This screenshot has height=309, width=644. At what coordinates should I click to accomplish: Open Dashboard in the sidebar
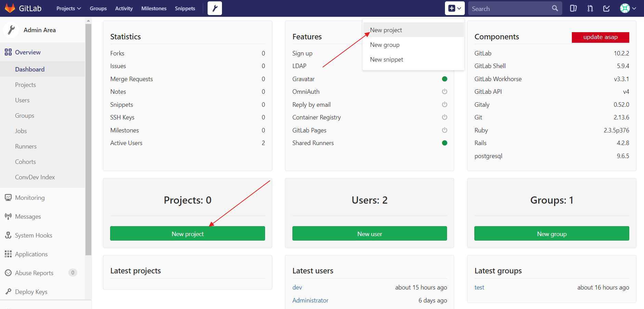point(42,69)
